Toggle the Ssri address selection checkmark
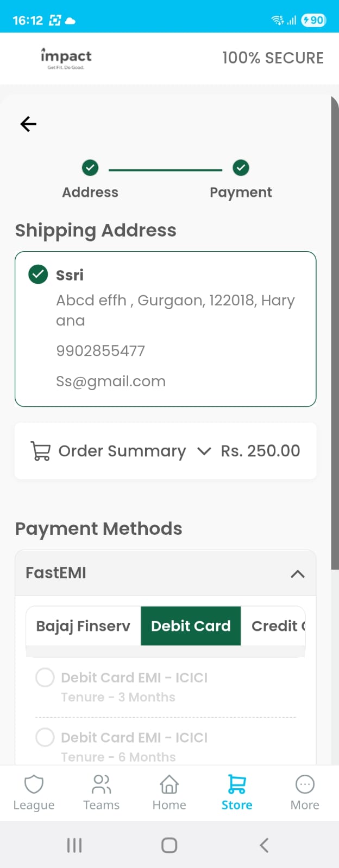339x868 pixels. coord(38,275)
